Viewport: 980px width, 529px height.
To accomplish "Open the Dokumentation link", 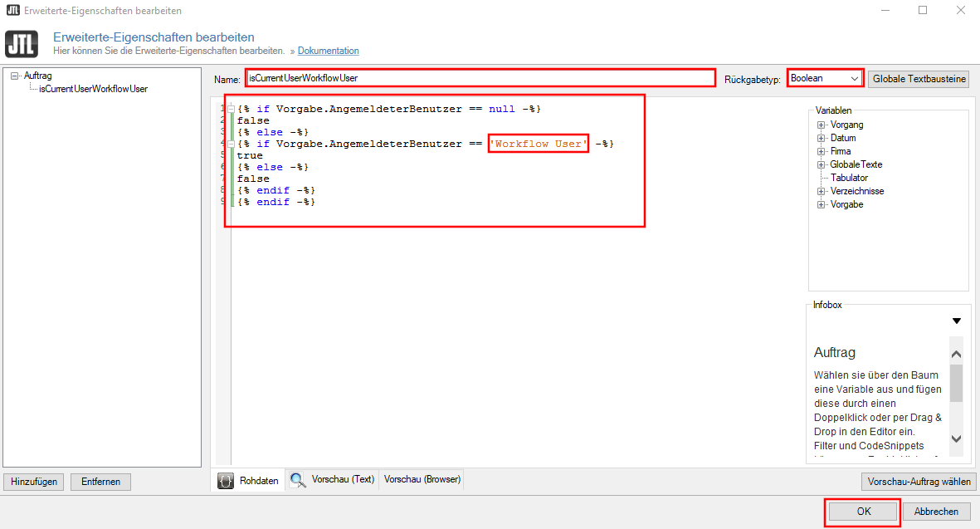I will pyautogui.click(x=328, y=51).
